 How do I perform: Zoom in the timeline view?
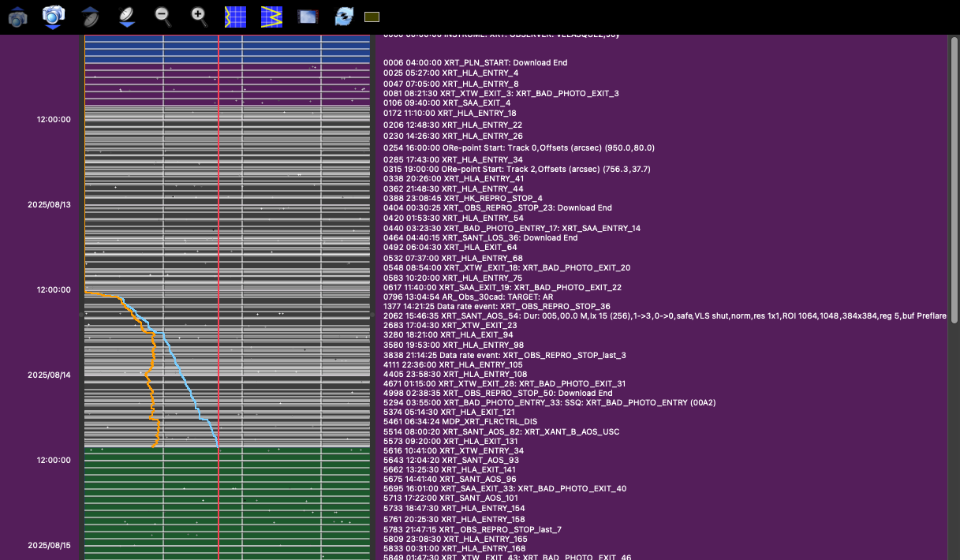click(x=200, y=16)
